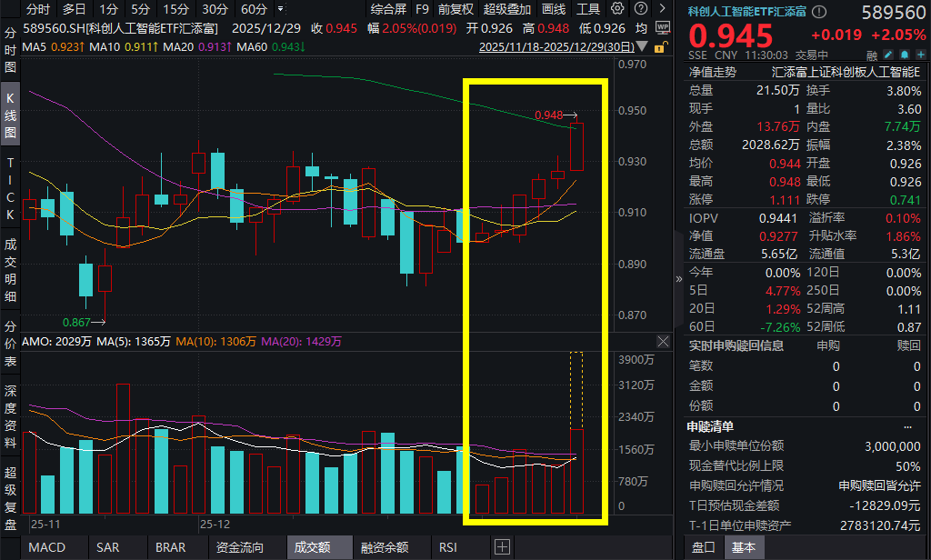The width and height of the screenshot is (931, 560).
Task: Set a price alert via the bell icon
Action: (x=905, y=55)
